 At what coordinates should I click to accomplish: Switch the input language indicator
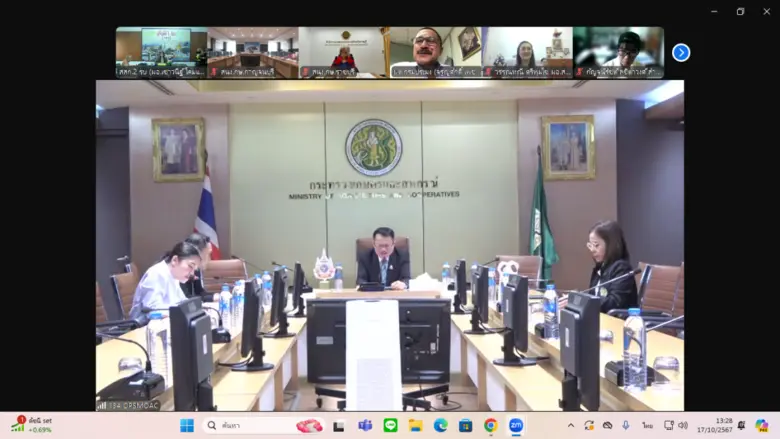(x=648, y=426)
